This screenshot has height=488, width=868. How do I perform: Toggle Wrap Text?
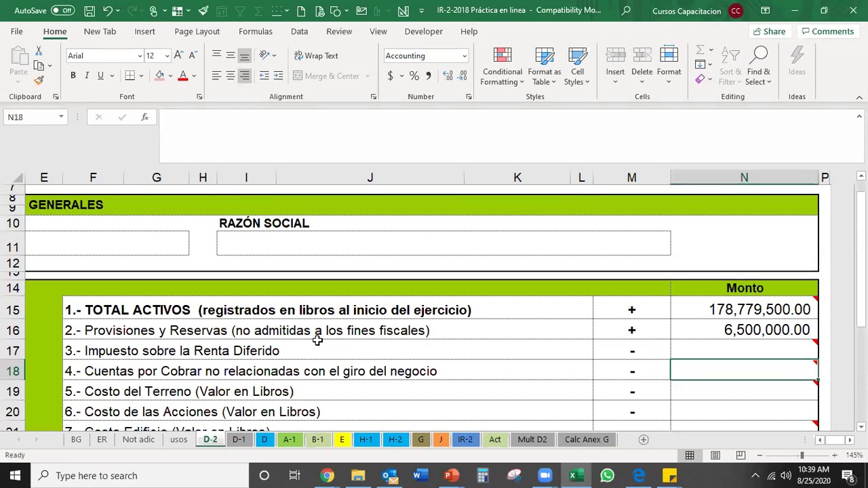coord(316,56)
